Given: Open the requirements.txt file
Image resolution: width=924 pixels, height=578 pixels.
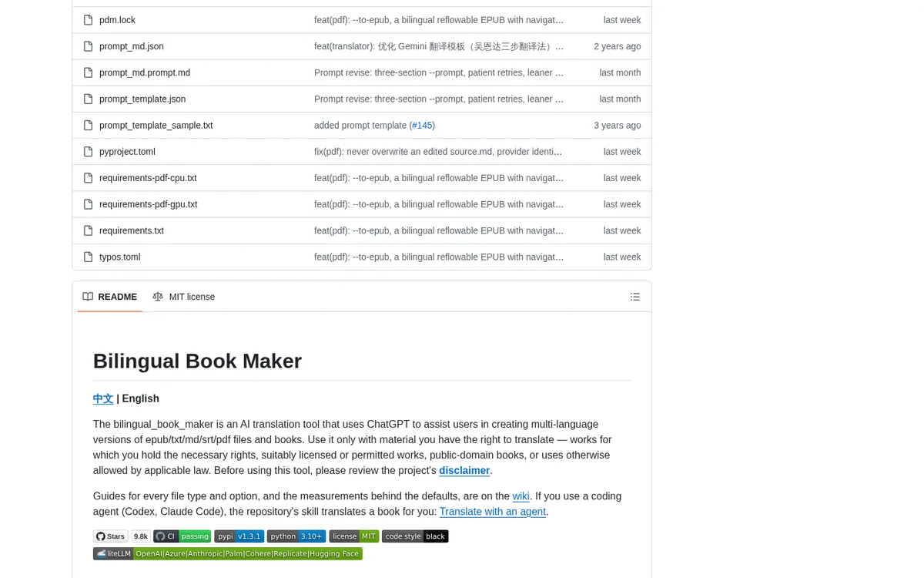Looking at the screenshot, I should pos(132,230).
